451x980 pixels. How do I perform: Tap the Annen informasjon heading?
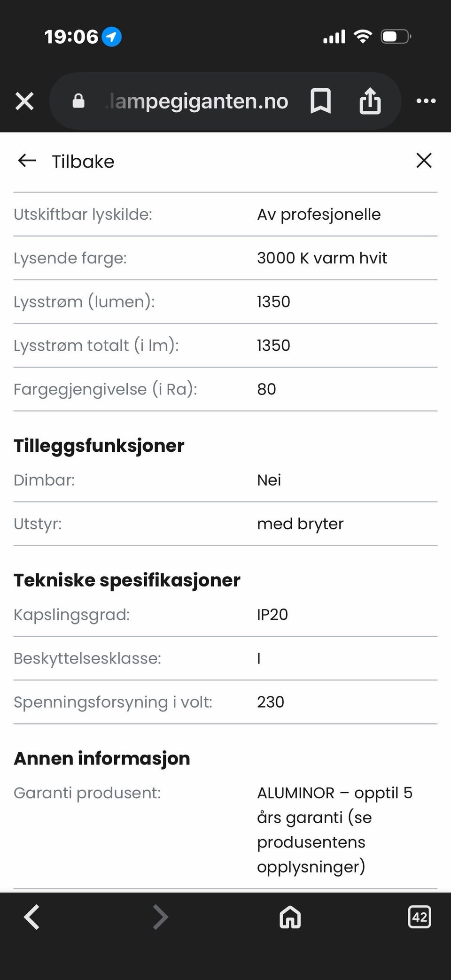(x=102, y=758)
